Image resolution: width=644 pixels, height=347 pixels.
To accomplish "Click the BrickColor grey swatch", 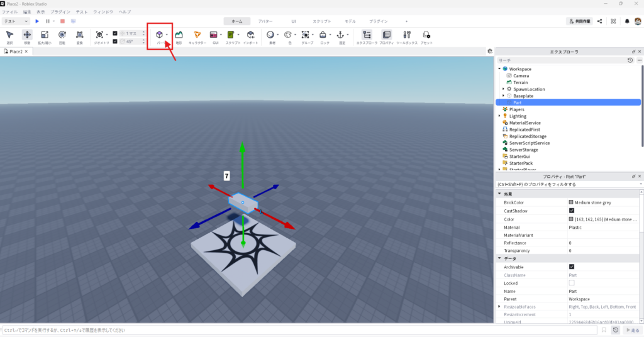I will click(x=571, y=202).
